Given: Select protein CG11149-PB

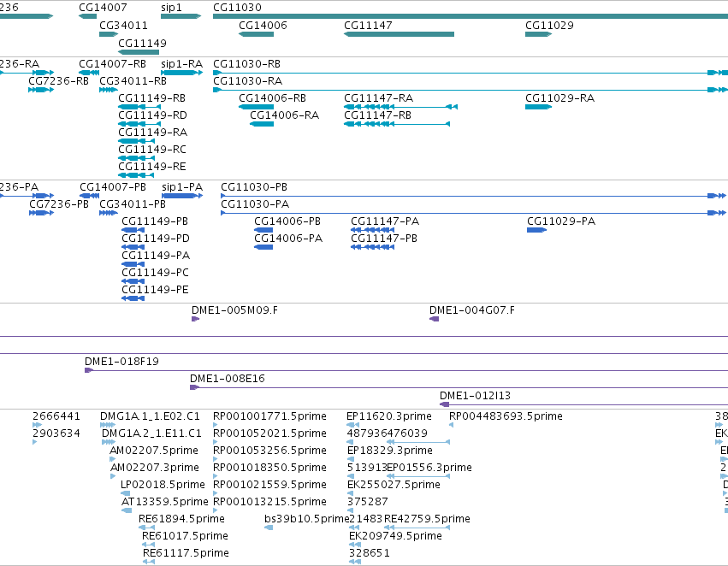Looking at the screenshot, I should pos(155,221).
